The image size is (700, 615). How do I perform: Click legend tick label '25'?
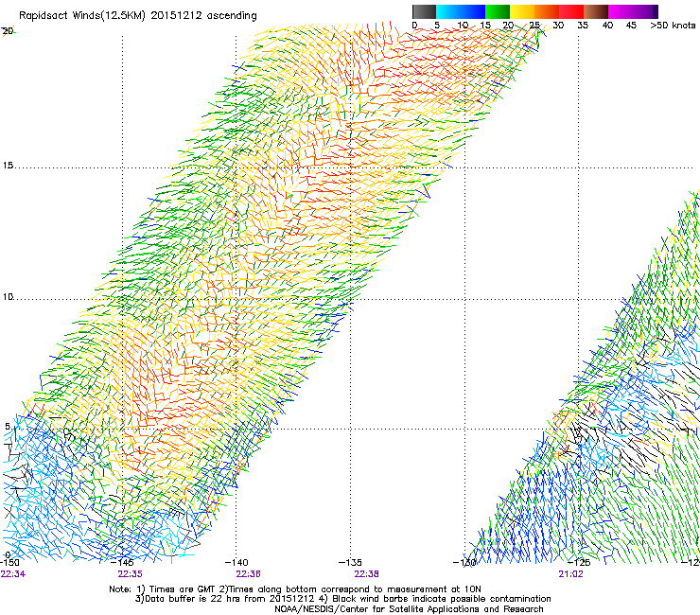click(534, 26)
